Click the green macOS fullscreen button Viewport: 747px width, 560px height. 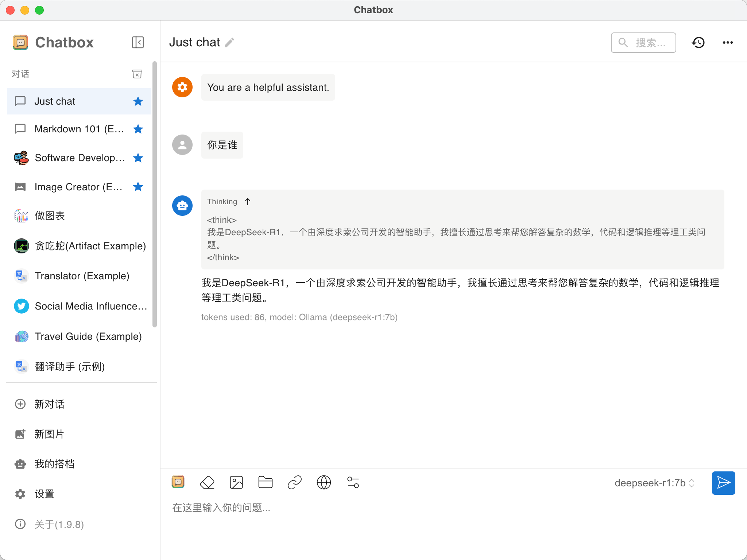pos(39,10)
